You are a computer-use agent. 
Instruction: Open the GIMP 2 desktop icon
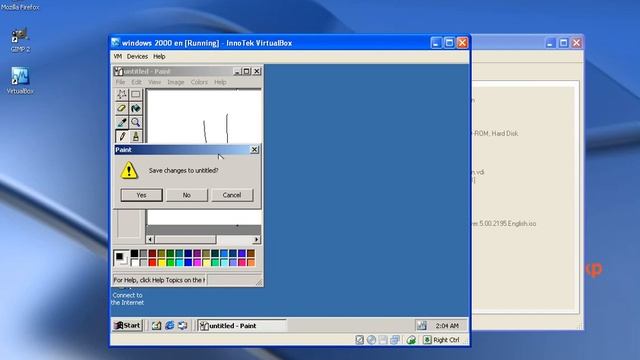point(20,40)
